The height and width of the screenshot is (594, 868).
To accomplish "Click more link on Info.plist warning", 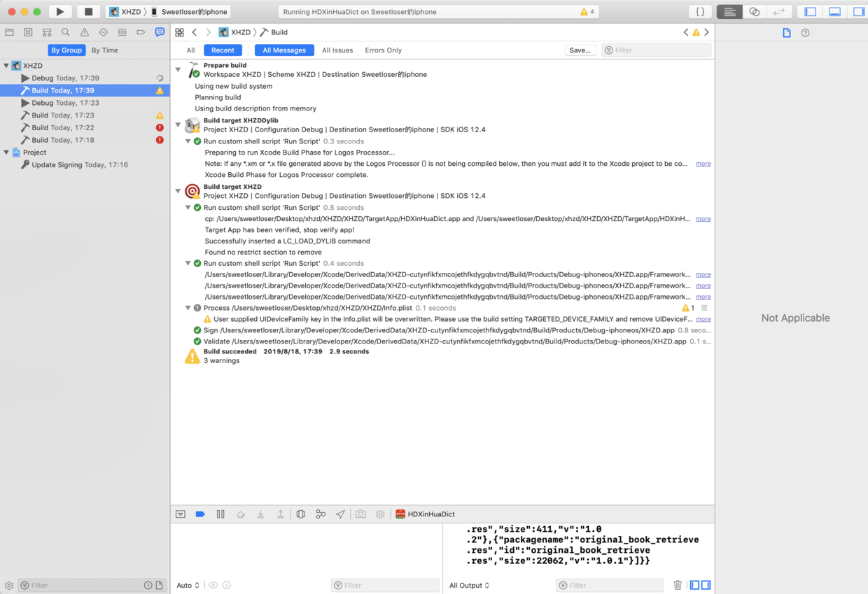I will coord(703,319).
